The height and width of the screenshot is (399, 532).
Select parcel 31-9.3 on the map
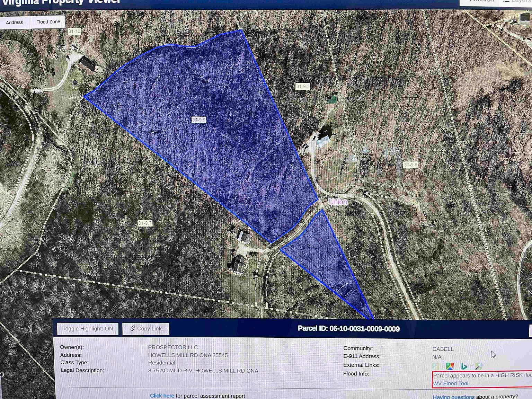303,86
